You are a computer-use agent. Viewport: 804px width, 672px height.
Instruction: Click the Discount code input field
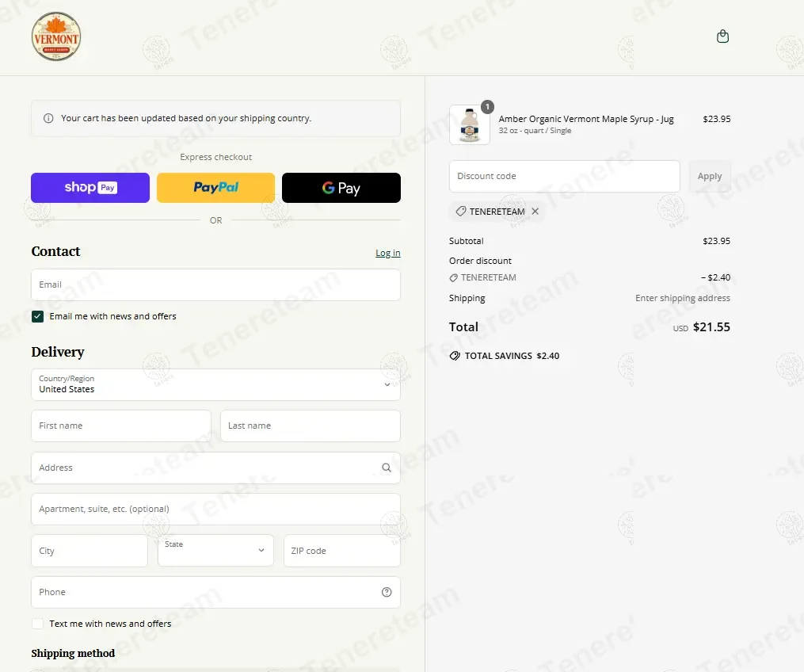[565, 177]
